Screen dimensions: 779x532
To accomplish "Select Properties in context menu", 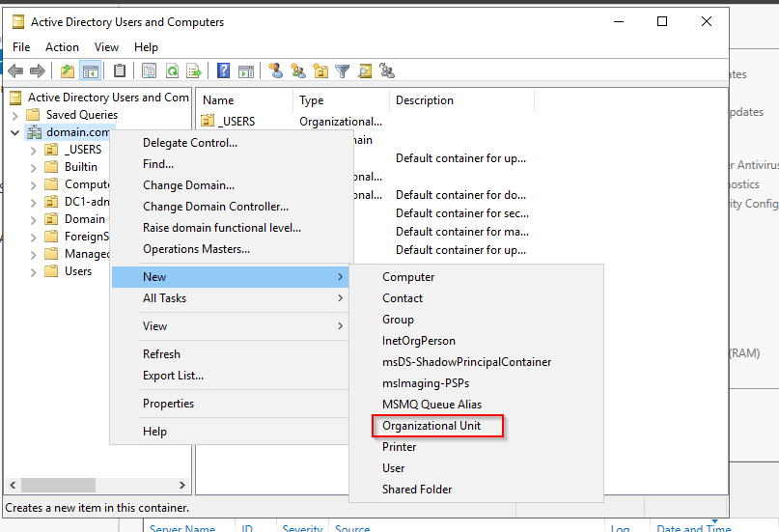I will tap(231, 404).
